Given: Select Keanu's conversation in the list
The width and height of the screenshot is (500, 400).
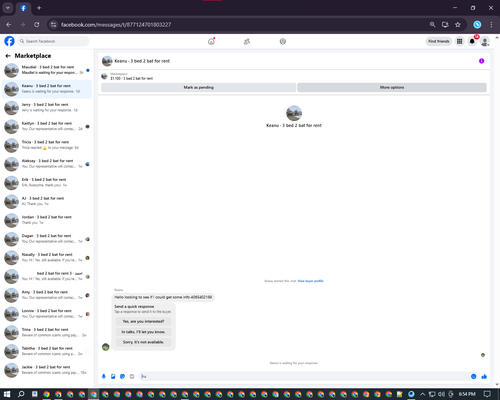Looking at the screenshot, I should click(x=47, y=89).
